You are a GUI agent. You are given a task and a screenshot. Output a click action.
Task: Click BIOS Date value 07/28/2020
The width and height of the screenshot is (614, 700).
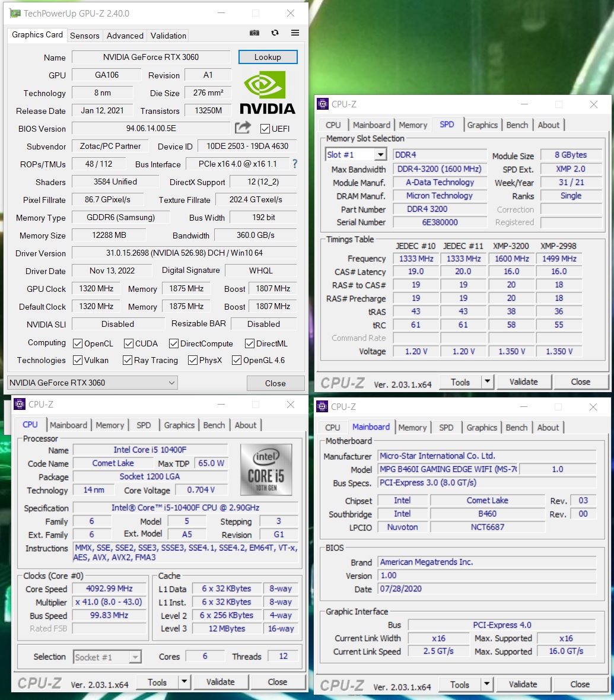486,588
